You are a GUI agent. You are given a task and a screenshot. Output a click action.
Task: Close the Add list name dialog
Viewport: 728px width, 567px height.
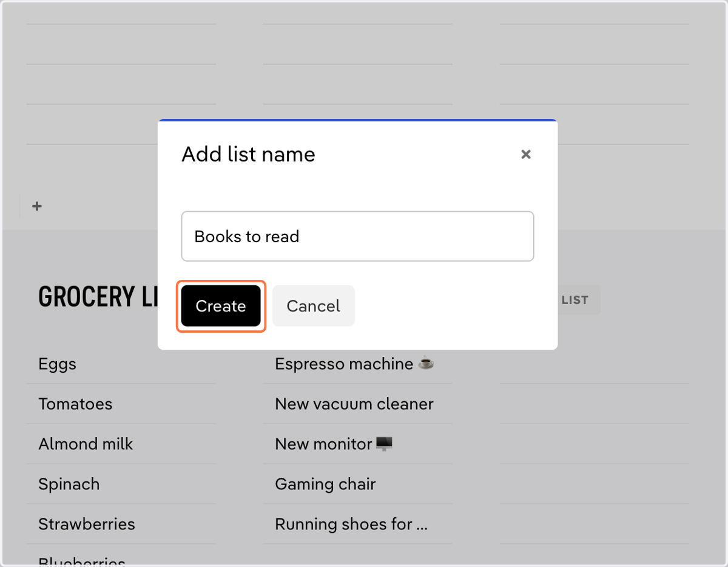[x=526, y=154]
